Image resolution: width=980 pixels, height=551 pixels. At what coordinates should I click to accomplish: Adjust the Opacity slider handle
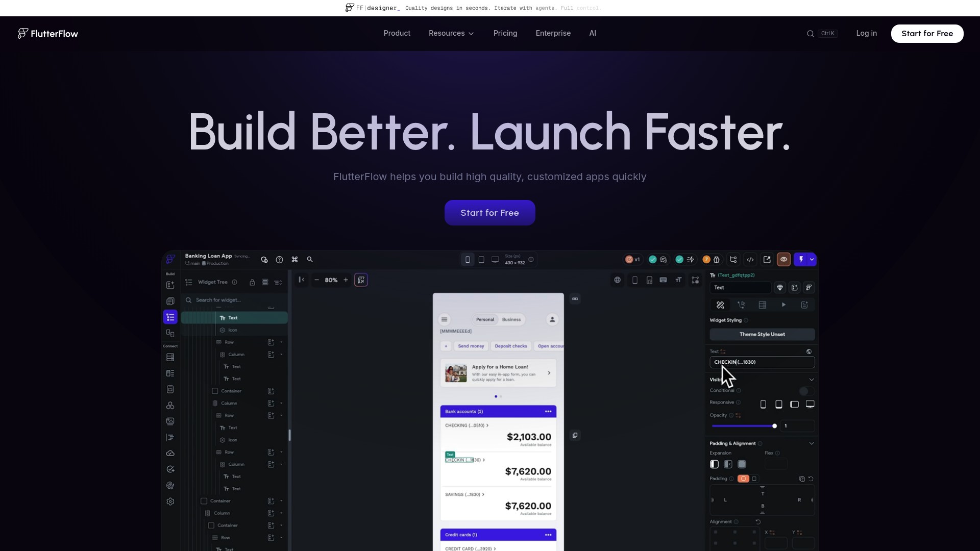[774, 426]
